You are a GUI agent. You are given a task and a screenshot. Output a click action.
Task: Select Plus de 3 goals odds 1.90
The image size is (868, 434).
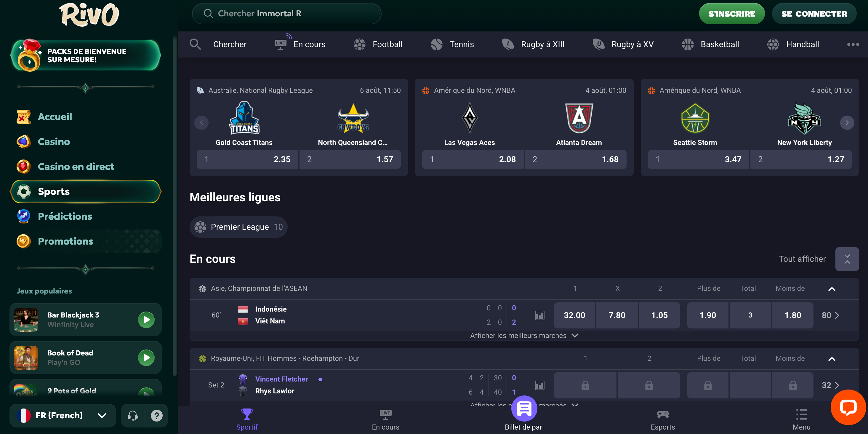point(708,315)
